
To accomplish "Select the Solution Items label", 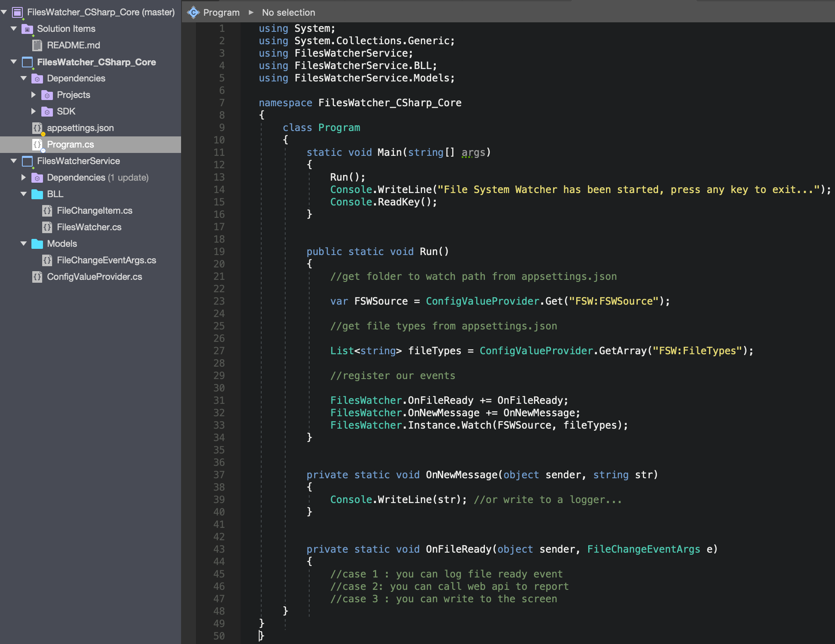I will pyautogui.click(x=66, y=29).
